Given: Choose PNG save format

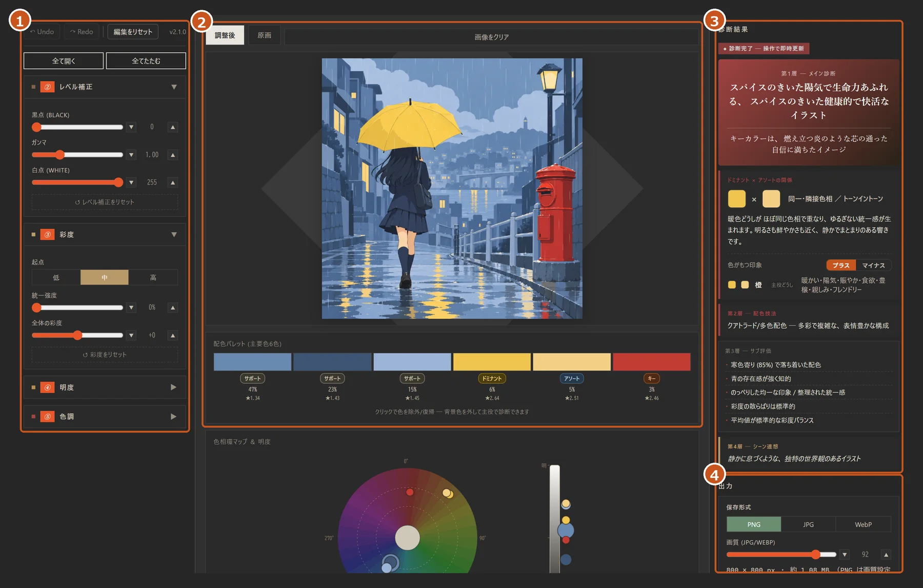Looking at the screenshot, I should (754, 524).
